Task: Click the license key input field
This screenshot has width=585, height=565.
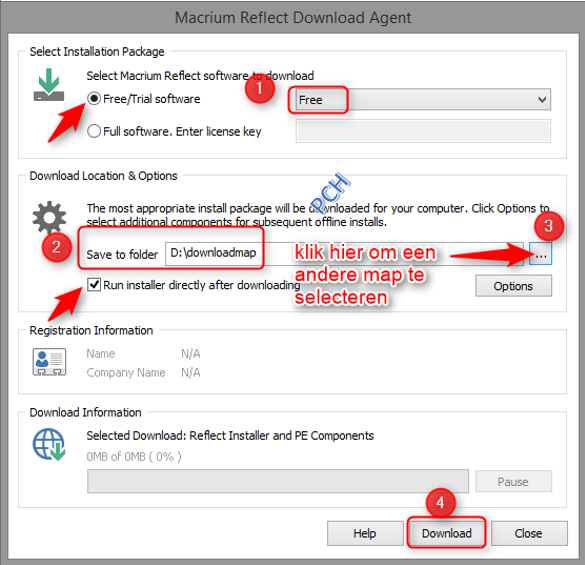Action: coord(423,131)
